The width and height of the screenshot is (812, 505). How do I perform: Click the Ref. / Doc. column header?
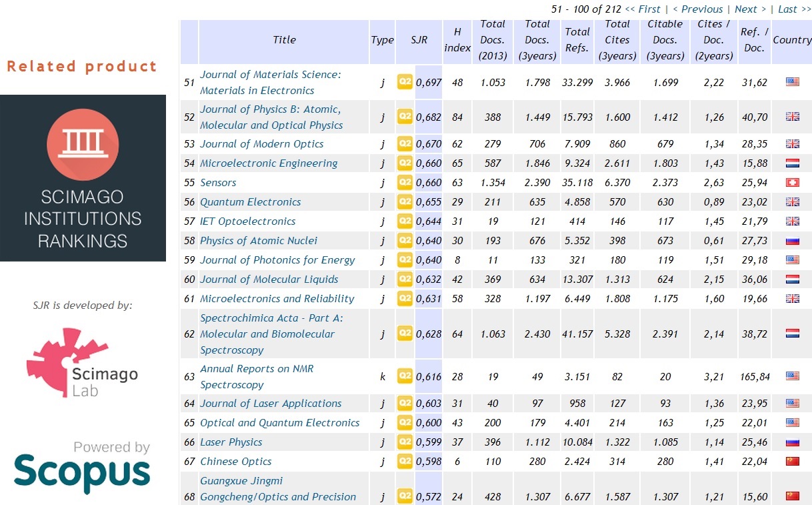[x=755, y=39]
